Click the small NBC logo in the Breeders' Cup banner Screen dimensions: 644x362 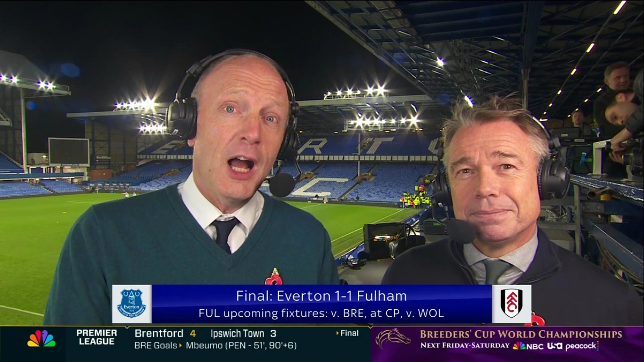pyautogui.click(x=528, y=346)
